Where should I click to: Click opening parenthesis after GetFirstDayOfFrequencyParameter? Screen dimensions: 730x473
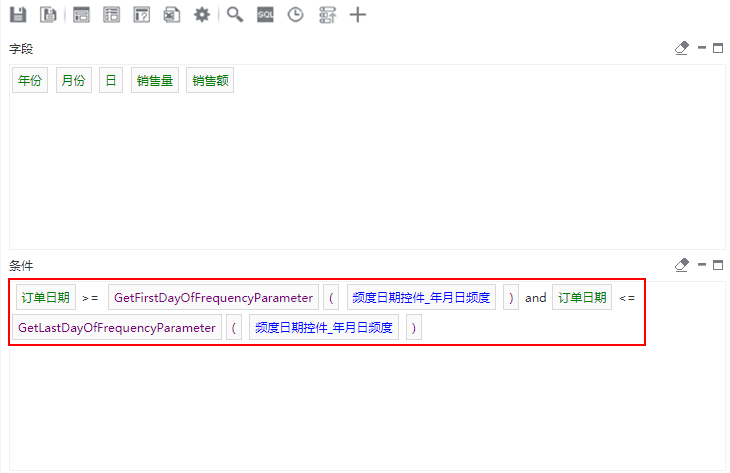point(331,297)
